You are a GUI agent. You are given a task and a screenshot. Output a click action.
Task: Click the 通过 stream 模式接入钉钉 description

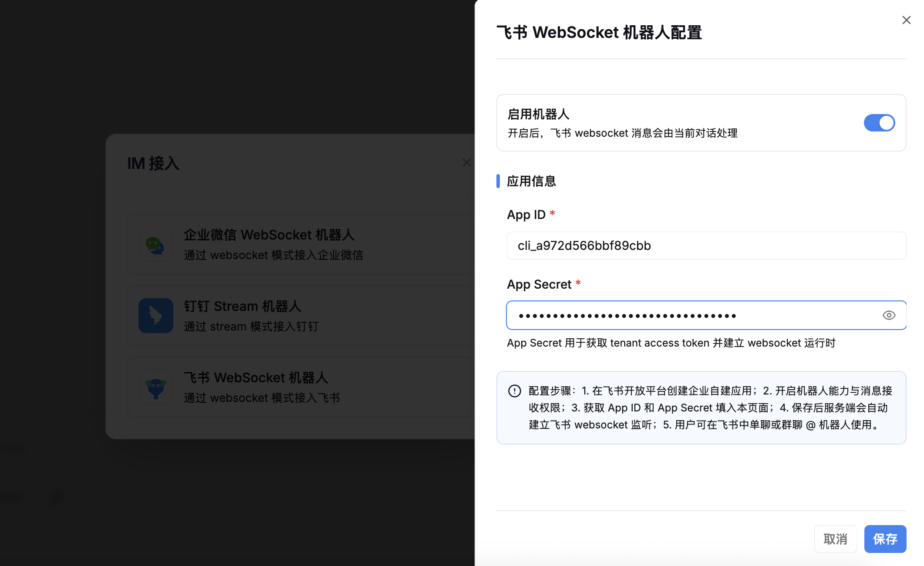click(x=251, y=327)
